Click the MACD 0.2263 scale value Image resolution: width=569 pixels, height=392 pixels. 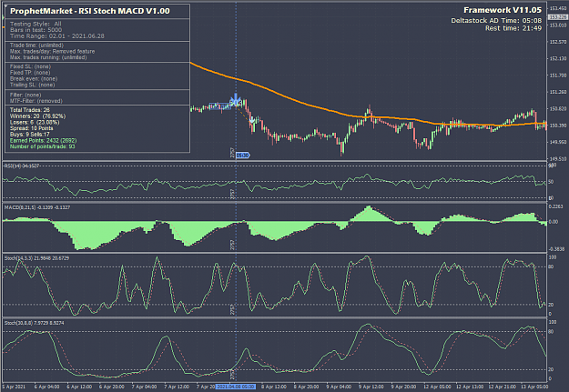point(557,206)
